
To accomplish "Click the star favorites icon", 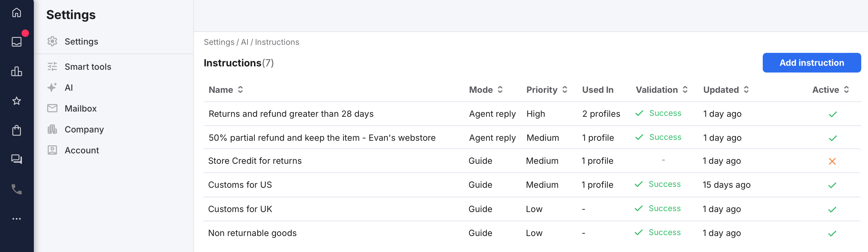I will point(17,100).
